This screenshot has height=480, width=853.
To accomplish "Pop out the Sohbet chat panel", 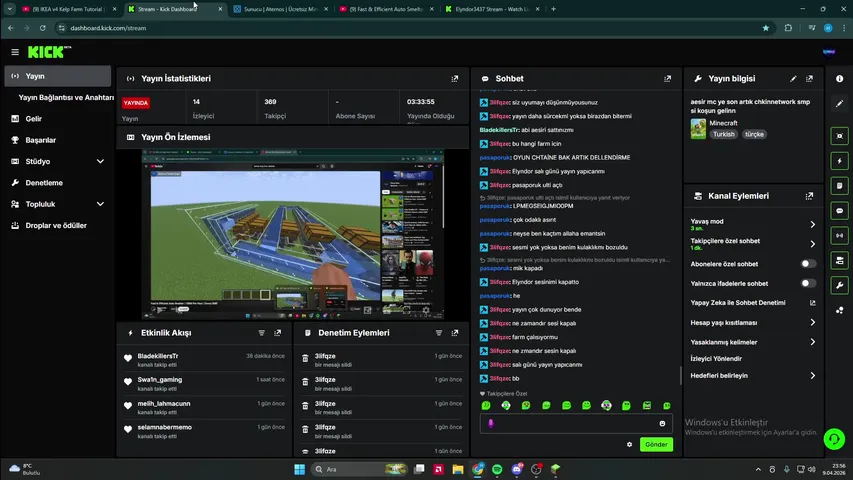I will tap(667, 78).
